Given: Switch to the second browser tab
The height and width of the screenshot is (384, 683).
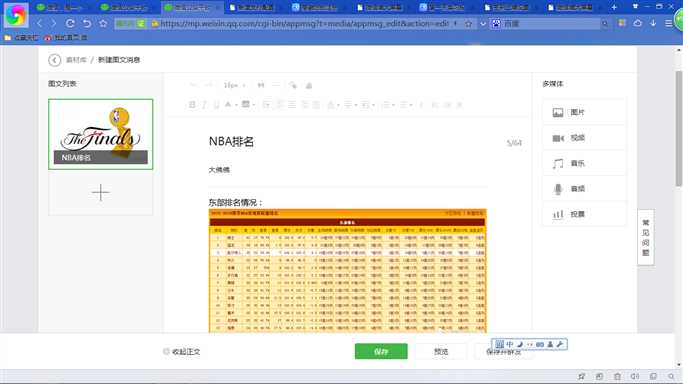Looking at the screenshot, I should coord(127,7).
